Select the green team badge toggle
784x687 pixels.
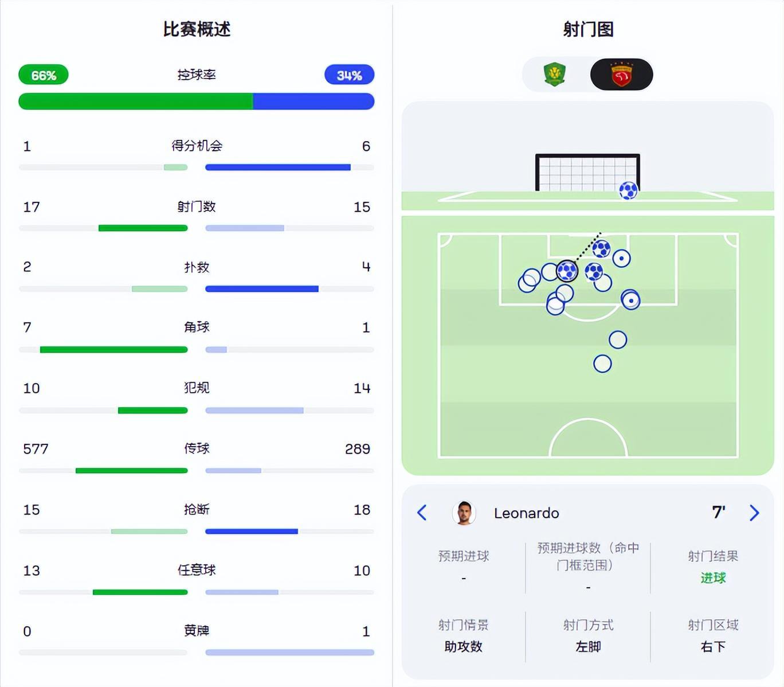(554, 75)
